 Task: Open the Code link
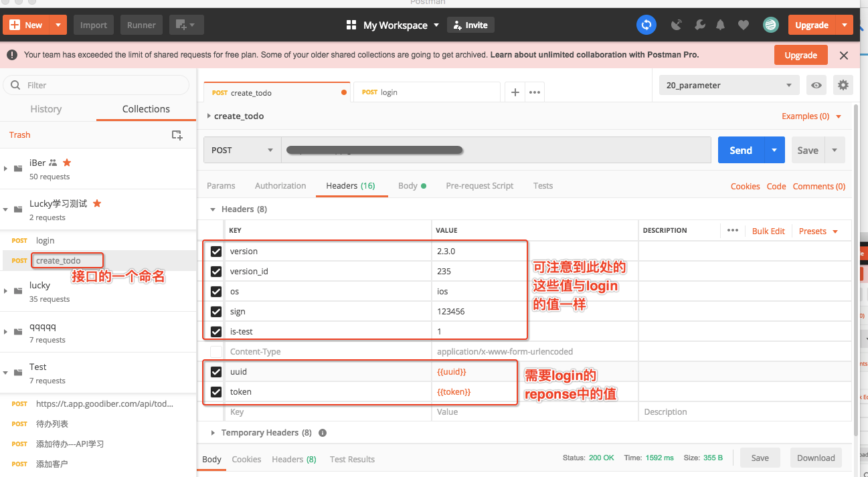click(776, 187)
